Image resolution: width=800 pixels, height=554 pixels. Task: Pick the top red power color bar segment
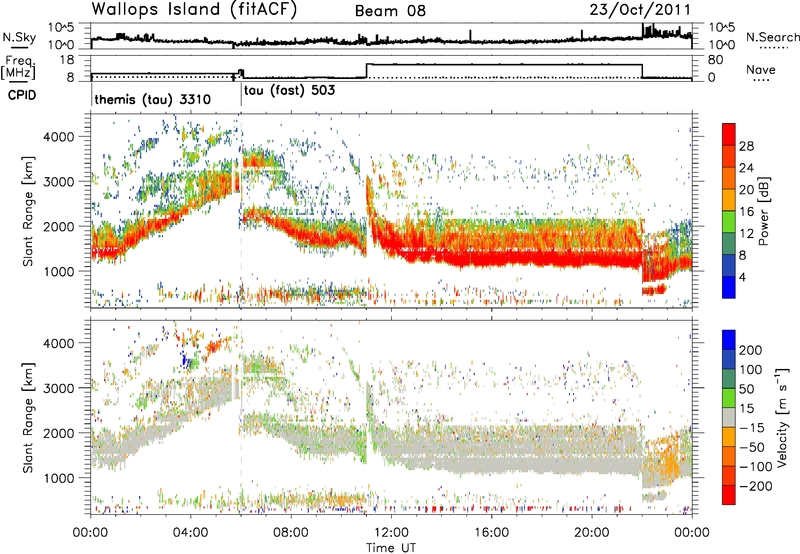(729, 134)
